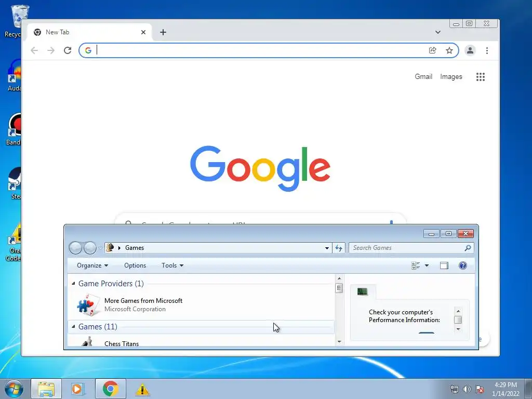This screenshot has height=399, width=532.
Task: Open Action Center flag icon
Action: (x=480, y=389)
